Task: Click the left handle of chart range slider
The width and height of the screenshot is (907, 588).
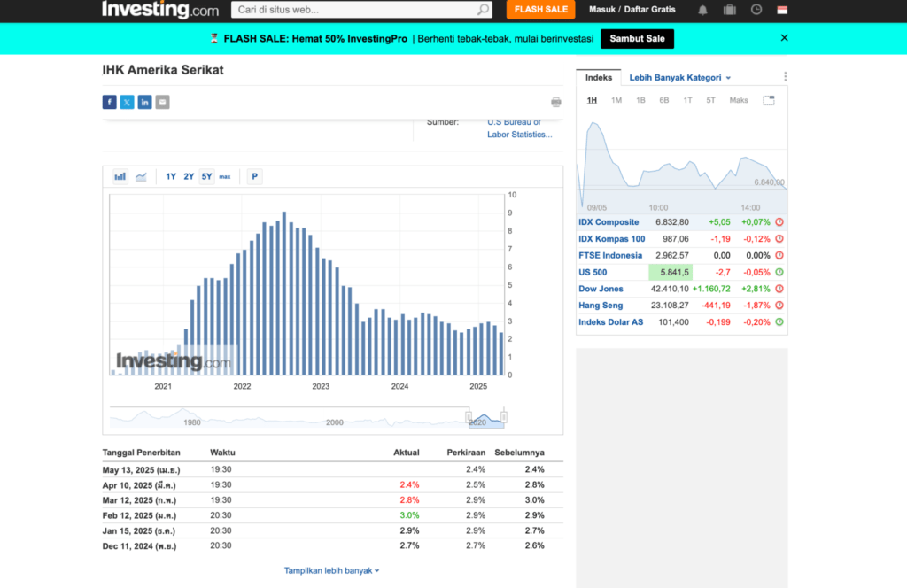Action: click(469, 417)
